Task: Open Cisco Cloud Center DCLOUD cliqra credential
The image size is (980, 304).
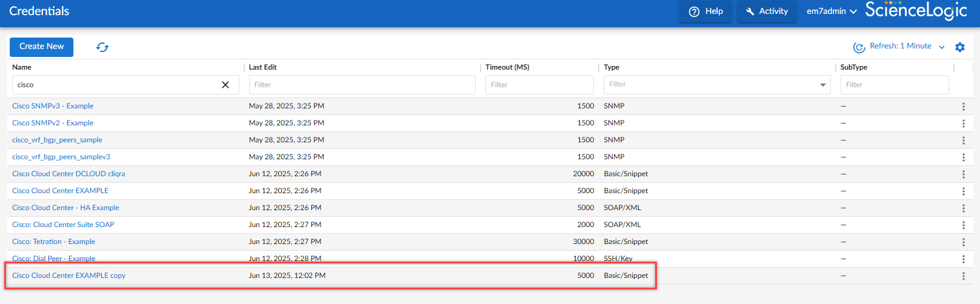Action: [x=68, y=174]
